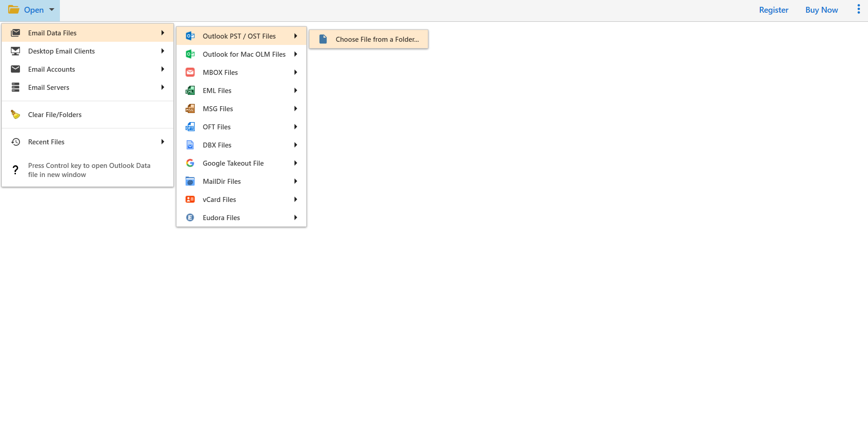Select Email Accounts menu entry
The width and height of the screenshot is (868, 423).
(x=88, y=69)
